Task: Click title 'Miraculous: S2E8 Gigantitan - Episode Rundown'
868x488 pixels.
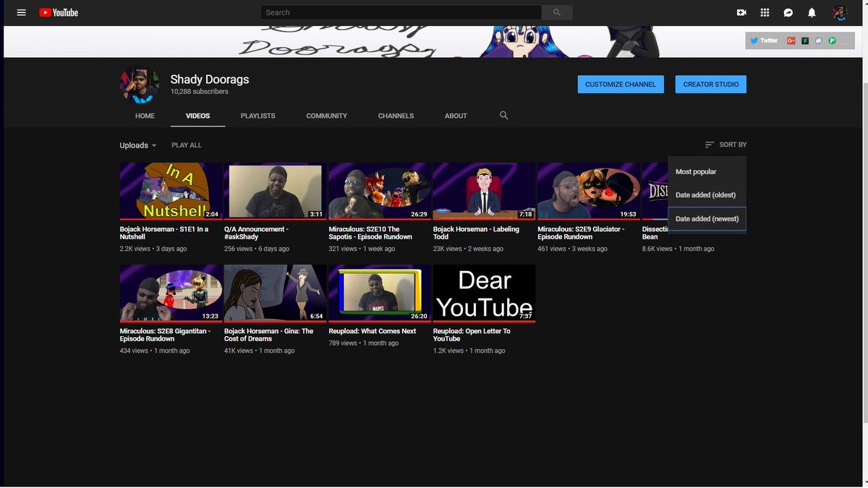Action: (x=165, y=335)
